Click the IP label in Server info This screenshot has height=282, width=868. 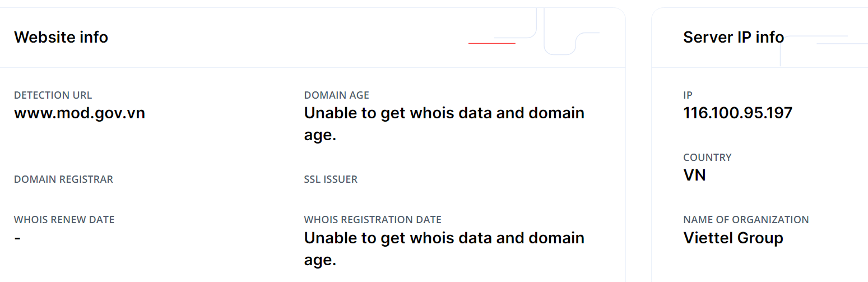pyautogui.click(x=688, y=95)
